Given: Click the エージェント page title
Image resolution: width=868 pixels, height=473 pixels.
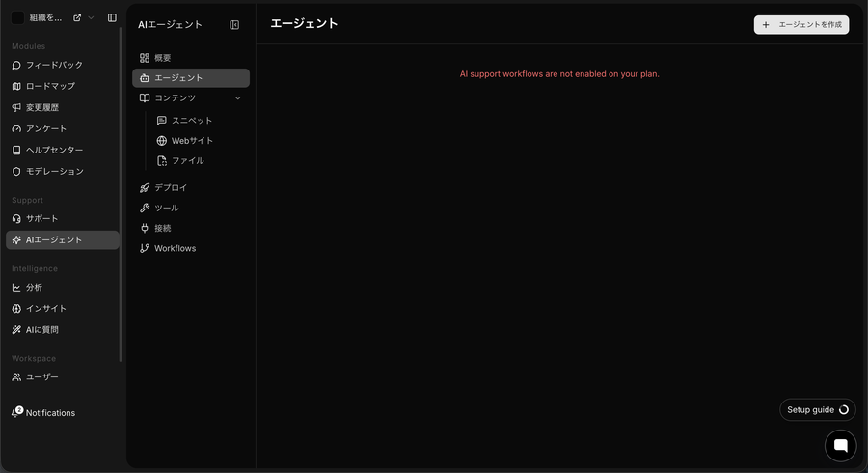Looking at the screenshot, I should coord(304,23).
